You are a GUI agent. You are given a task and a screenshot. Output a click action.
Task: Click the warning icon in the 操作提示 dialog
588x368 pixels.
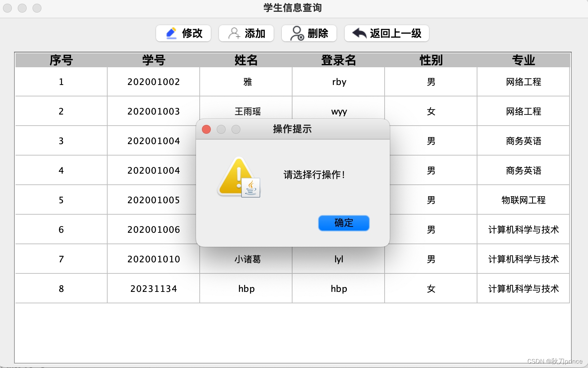239,177
